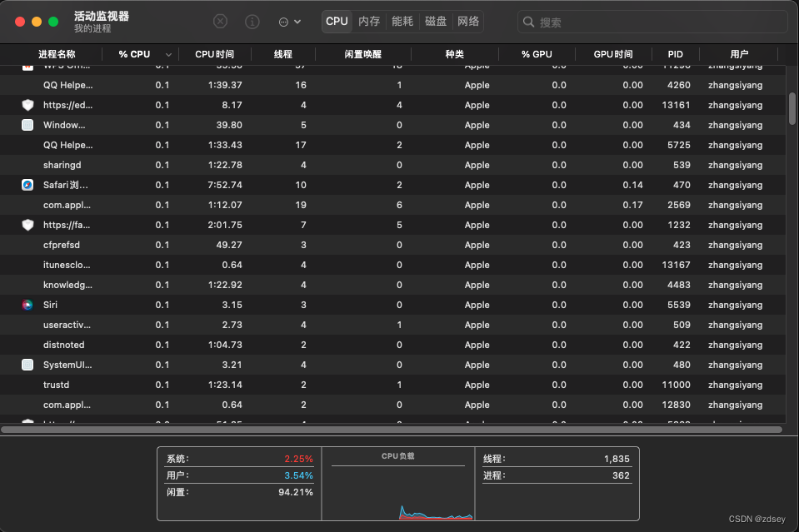
Task: Sort processes by the PID column header
Action: pos(674,53)
